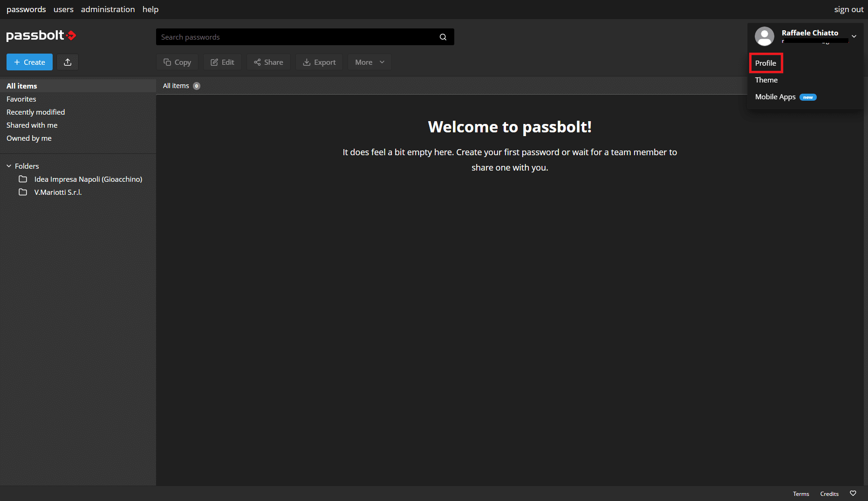Click the Export toolbar button

[x=319, y=62]
